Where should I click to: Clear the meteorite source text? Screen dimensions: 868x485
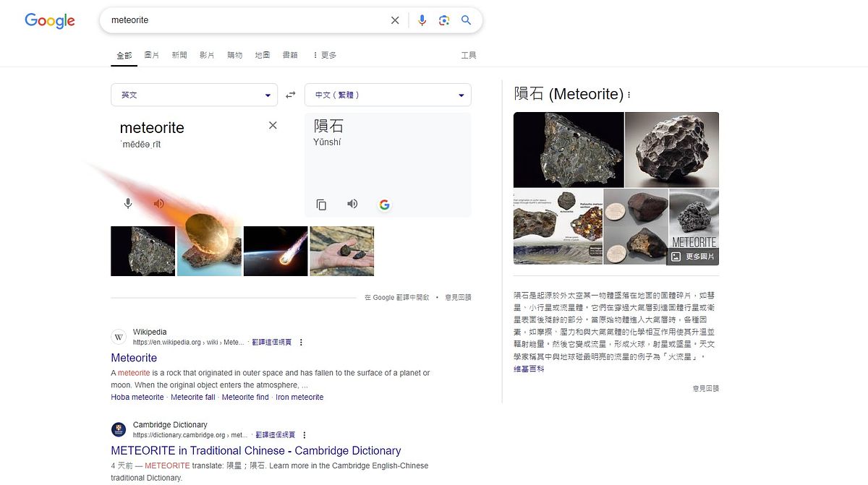pyautogui.click(x=273, y=126)
